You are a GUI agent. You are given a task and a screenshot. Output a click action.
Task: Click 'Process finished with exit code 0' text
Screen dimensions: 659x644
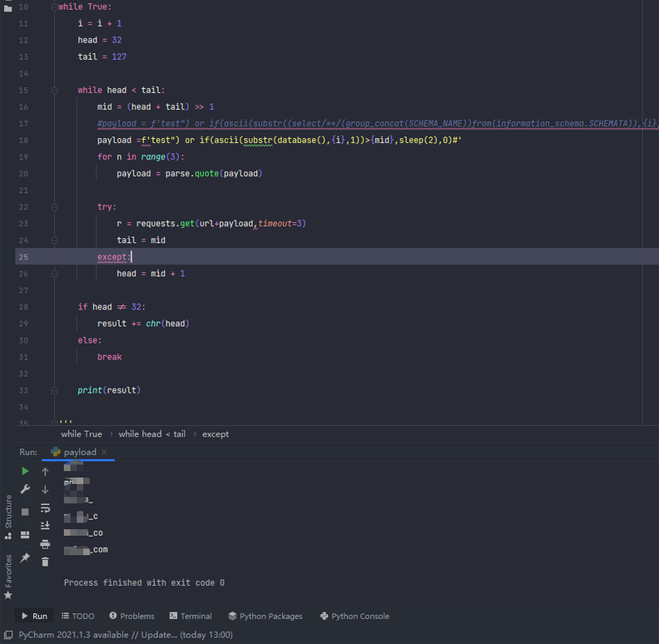point(144,583)
